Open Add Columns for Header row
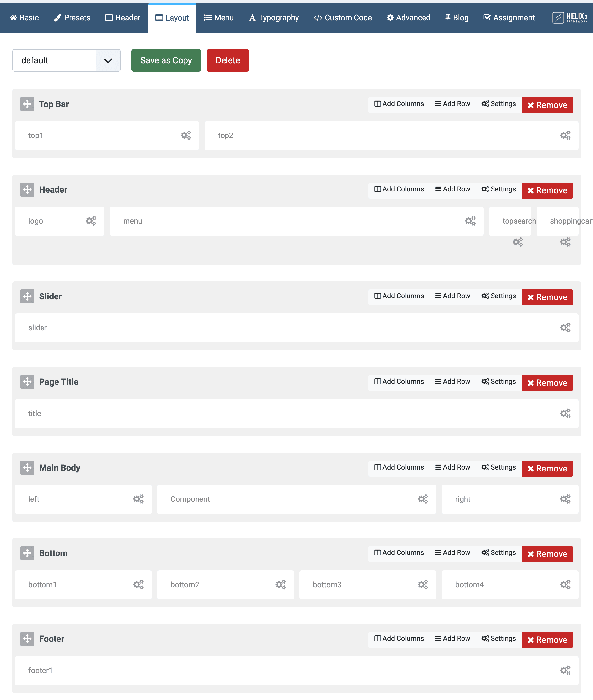The height and width of the screenshot is (700, 593). pos(399,189)
